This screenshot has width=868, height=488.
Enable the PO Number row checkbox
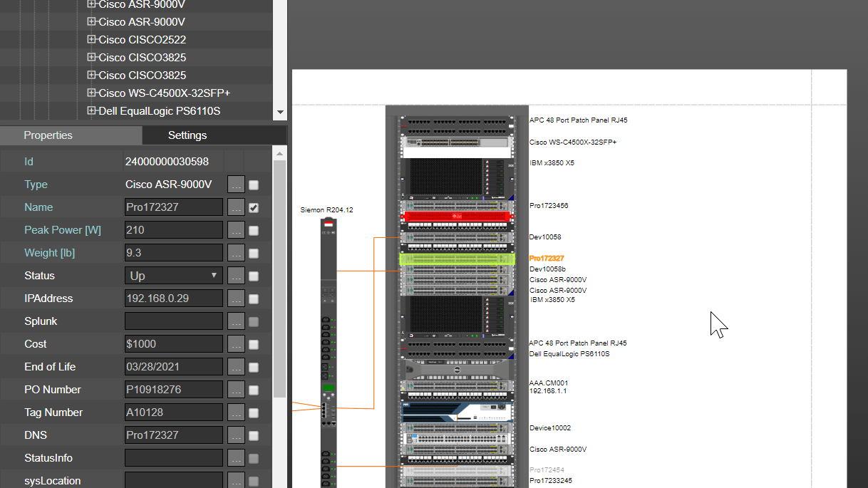click(x=254, y=390)
